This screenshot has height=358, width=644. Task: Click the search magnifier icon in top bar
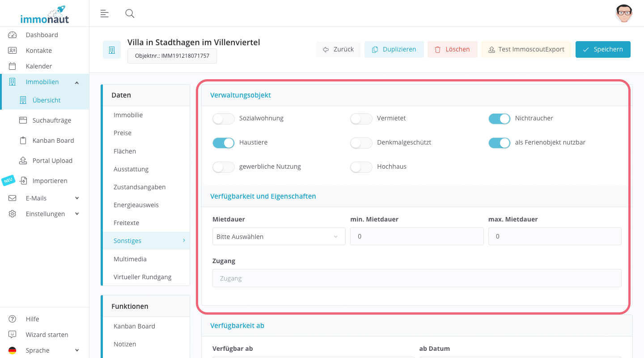130,13
